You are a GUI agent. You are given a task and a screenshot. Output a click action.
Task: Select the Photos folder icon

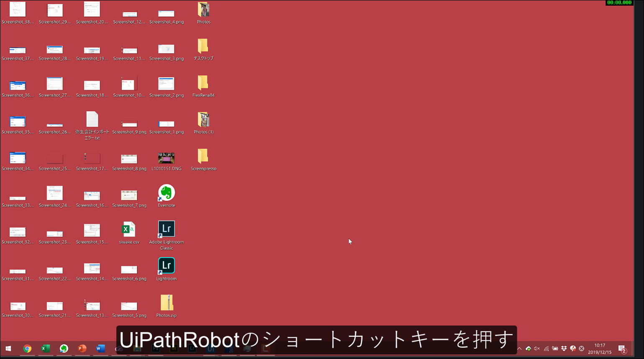click(204, 13)
